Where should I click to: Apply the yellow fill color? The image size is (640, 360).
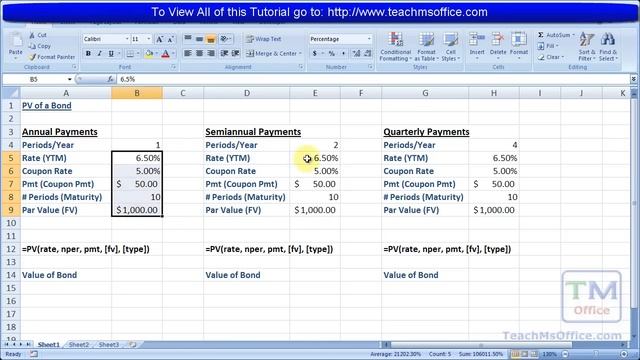pos(149,53)
